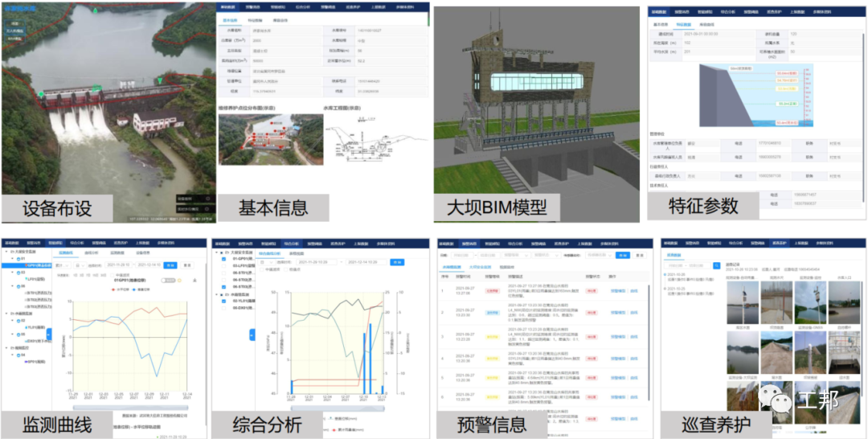Click the blue search icon in 巡查养护 panel

717,265
